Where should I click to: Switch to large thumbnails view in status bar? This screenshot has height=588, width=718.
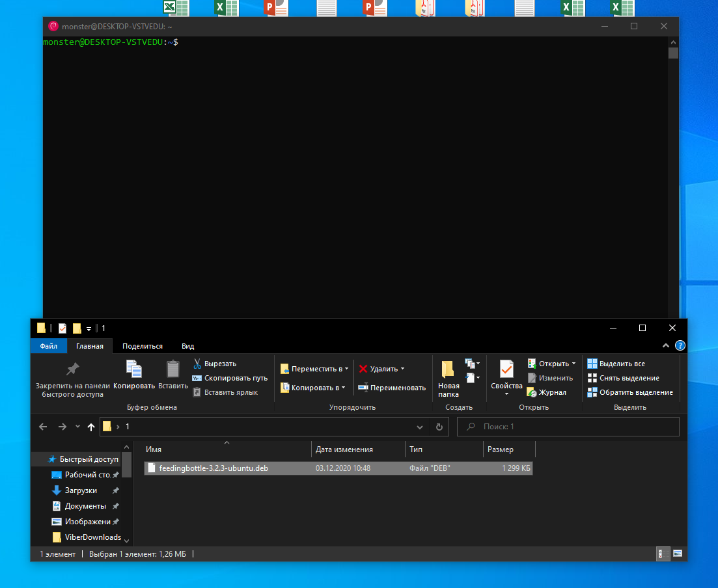[x=678, y=554]
